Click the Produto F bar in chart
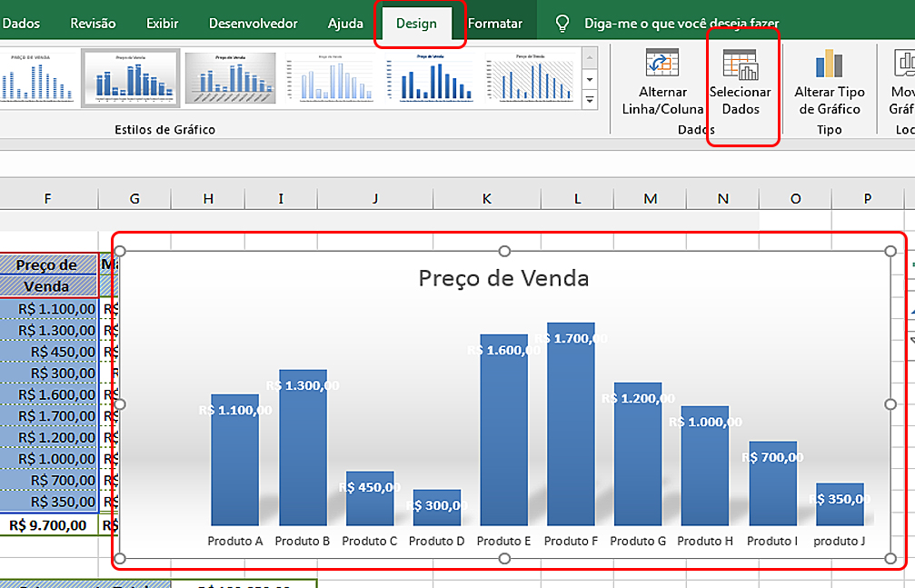 pos(571,427)
